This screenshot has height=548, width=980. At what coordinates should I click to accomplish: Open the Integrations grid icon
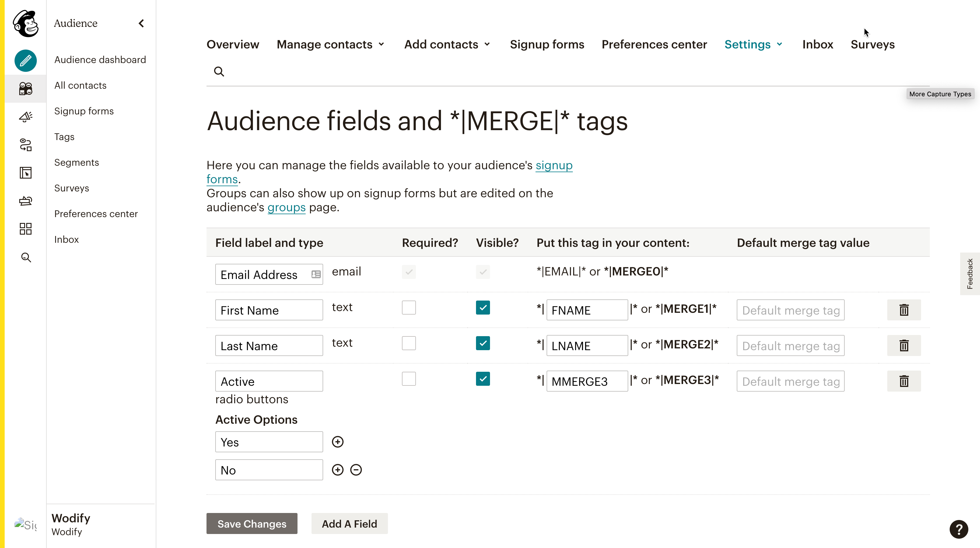[25, 229]
